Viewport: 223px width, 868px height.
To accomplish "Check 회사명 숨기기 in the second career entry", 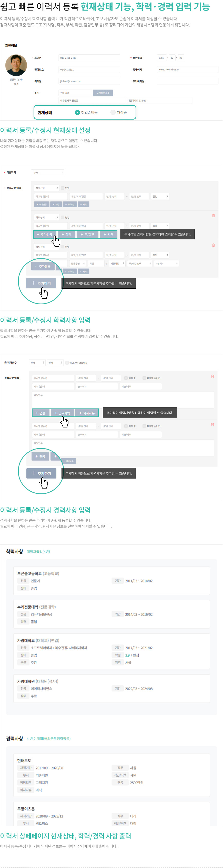I will 144,426.
